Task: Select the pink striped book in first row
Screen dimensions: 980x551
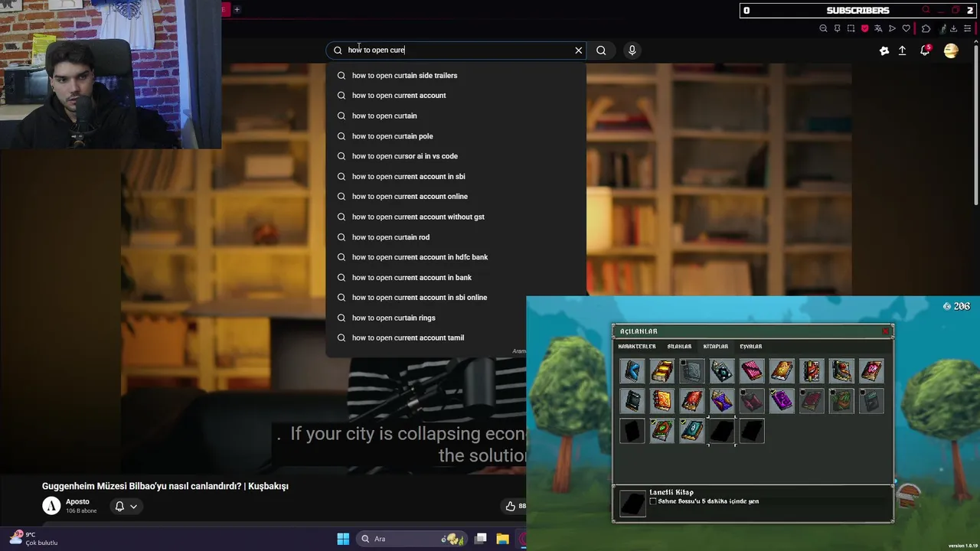Action: click(752, 371)
